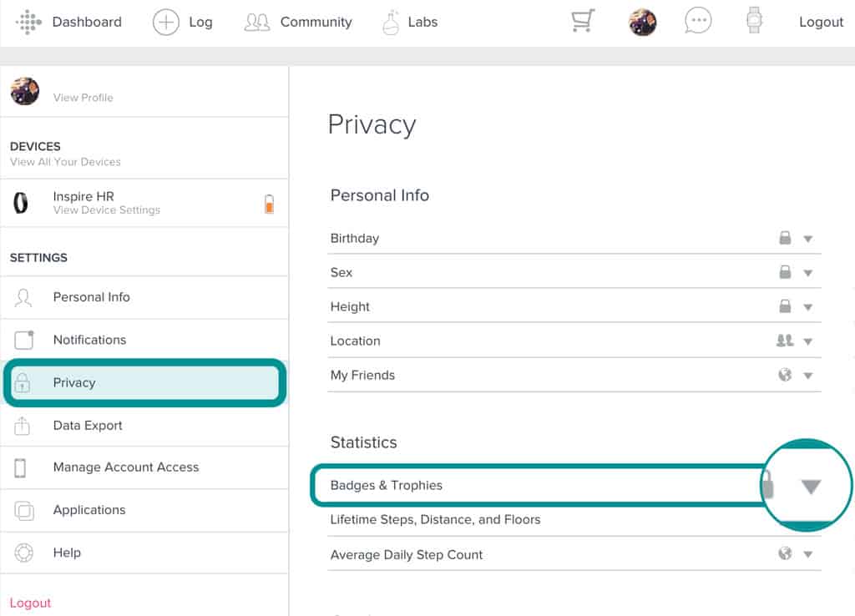The width and height of the screenshot is (855, 616).
Task: Expand the Badges & Trophies privacy dropdown
Action: coord(811,487)
